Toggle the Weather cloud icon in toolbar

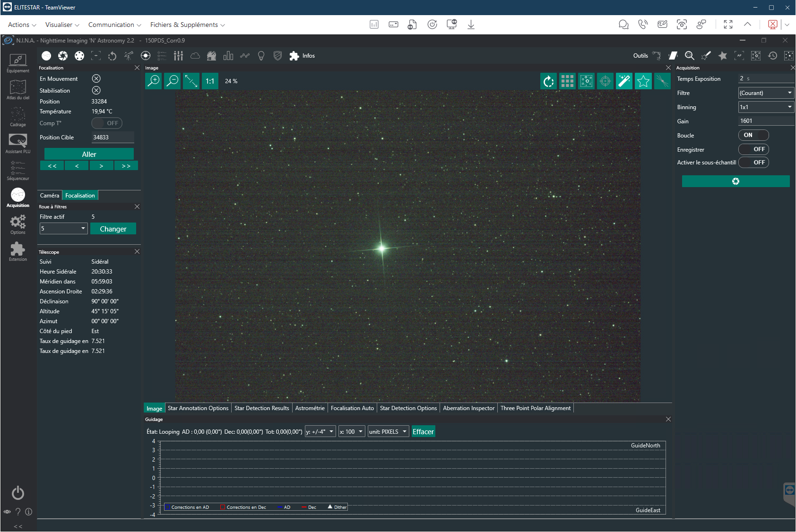pos(195,56)
